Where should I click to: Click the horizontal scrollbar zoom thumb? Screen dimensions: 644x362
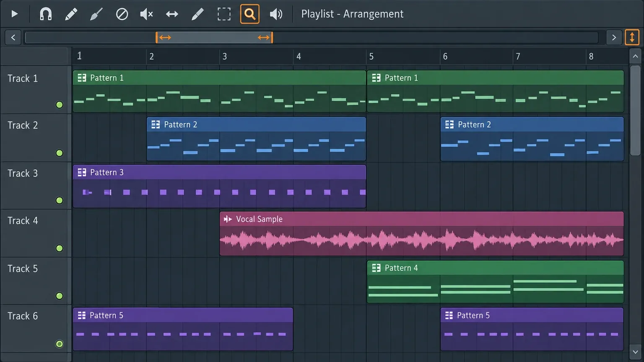click(214, 37)
